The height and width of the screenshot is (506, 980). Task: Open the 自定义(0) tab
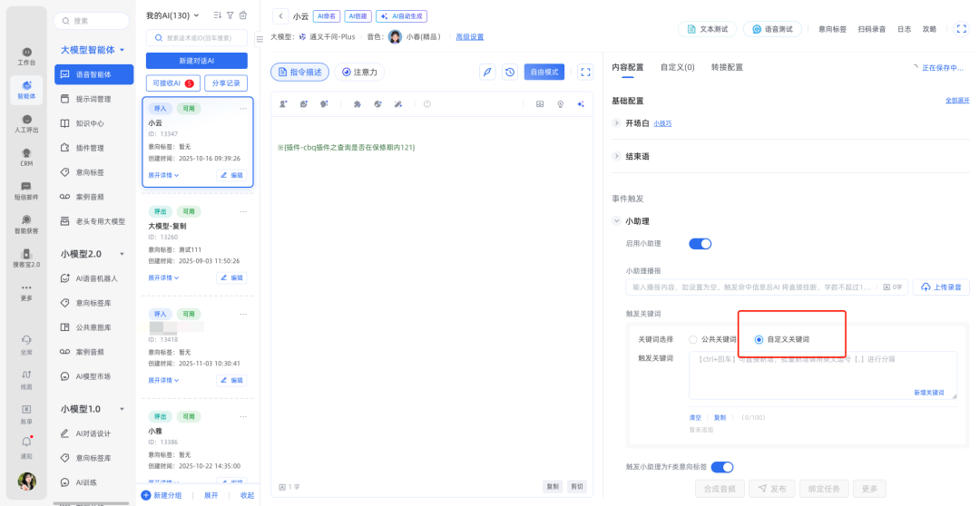(677, 67)
